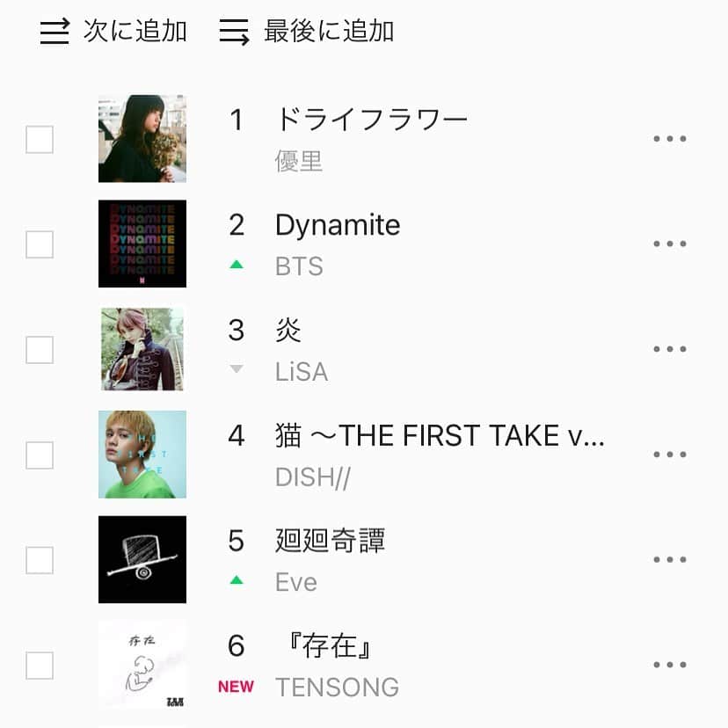Screen dimensions: 728x728
Task: Tap the Dynamite album cover
Action: click(x=142, y=244)
